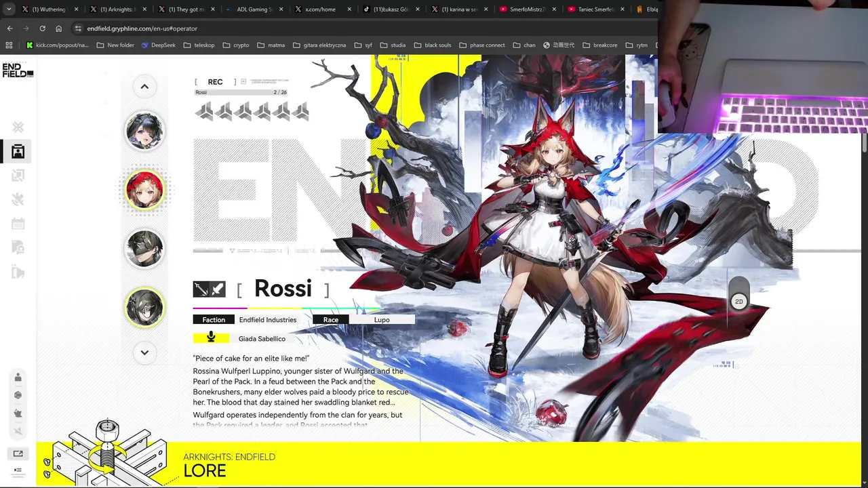Select the Rossi red-hood operator thumbnail
The height and width of the screenshot is (488, 868).
(x=144, y=189)
